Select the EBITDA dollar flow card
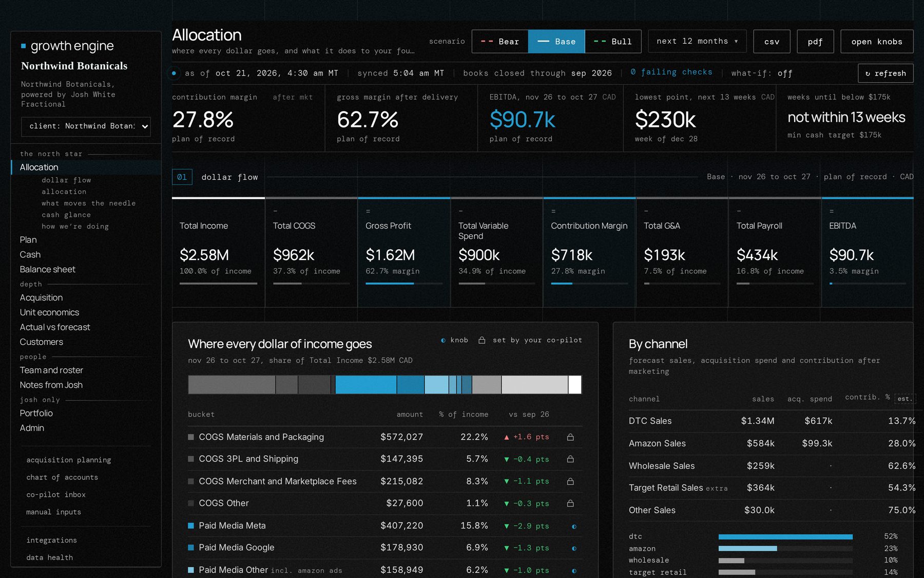The width and height of the screenshot is (924, 578). (x=868, y=252)
